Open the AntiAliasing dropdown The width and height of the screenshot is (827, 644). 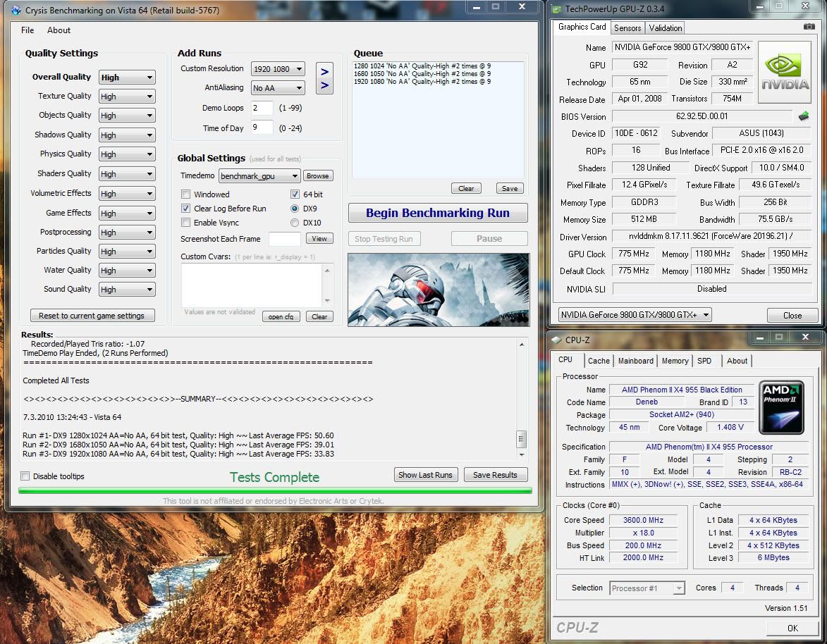click(x=278, y=88)
